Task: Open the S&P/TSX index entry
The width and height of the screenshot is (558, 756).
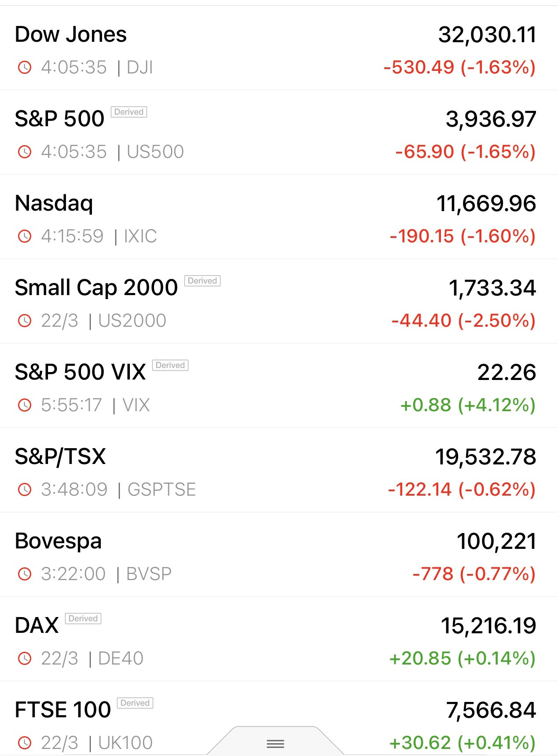Action: click(60, 457)
